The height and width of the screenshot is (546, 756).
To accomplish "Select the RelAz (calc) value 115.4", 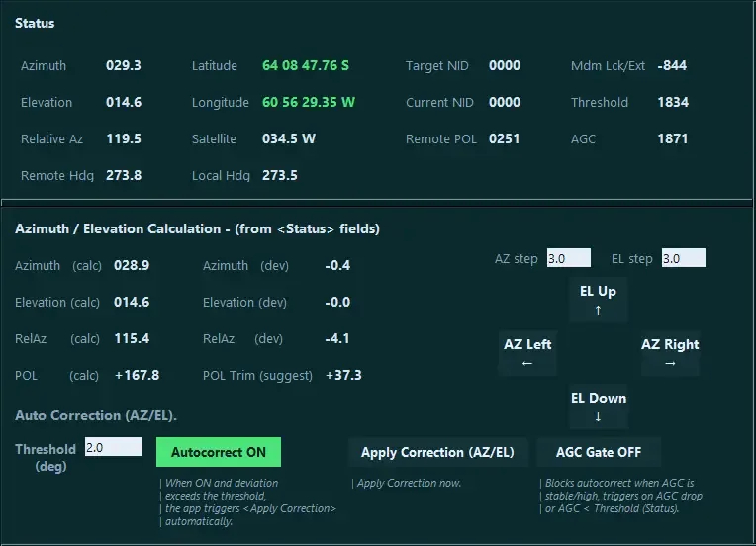I will click(x=132, y=339).
